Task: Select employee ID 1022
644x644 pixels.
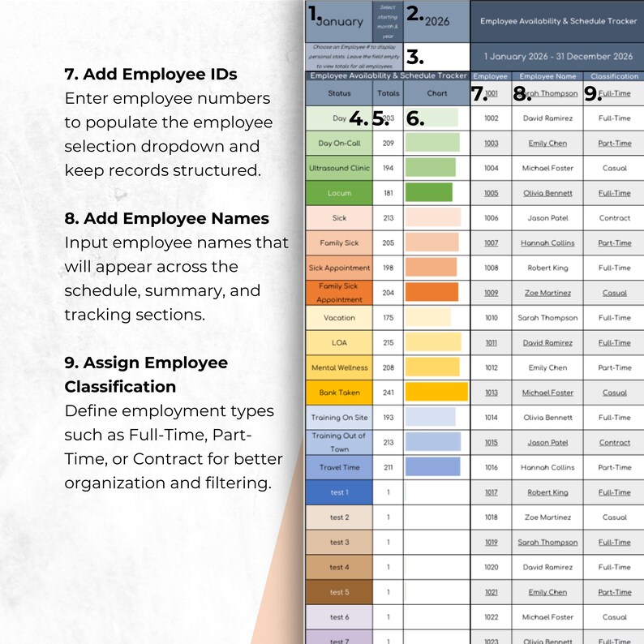Action: click(491, 617)
